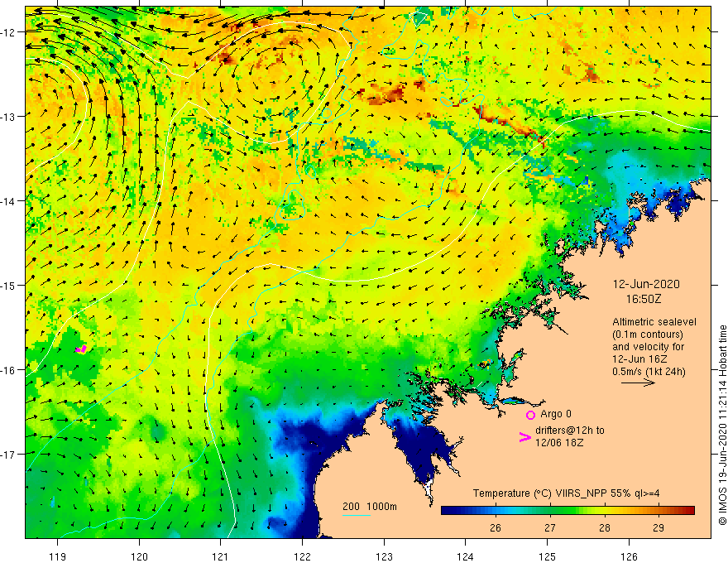Screen dimensions: 728x563
Task: Click the 125 longitude axis label
Action: 548,556
